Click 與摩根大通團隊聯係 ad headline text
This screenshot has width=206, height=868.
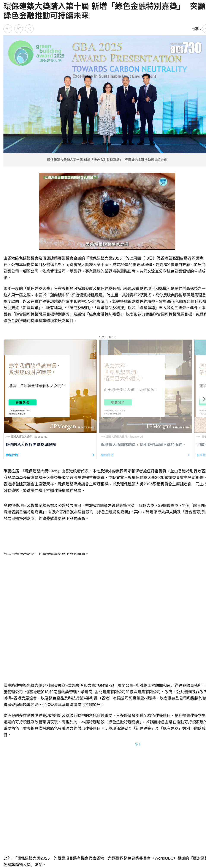pos(143,445)
